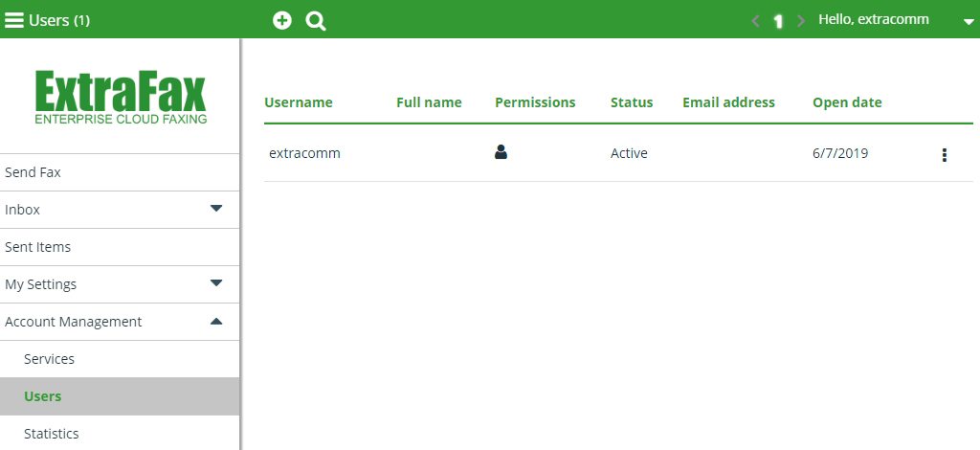
Task: Click the Hello, extracomm greeting
Action: point(874,19)
